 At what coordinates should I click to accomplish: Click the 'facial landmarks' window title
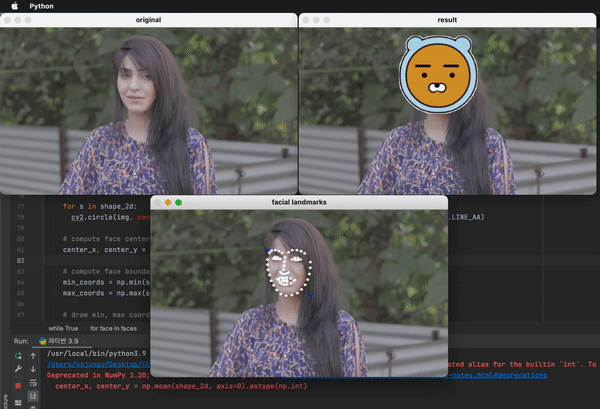tap(299, 202)
